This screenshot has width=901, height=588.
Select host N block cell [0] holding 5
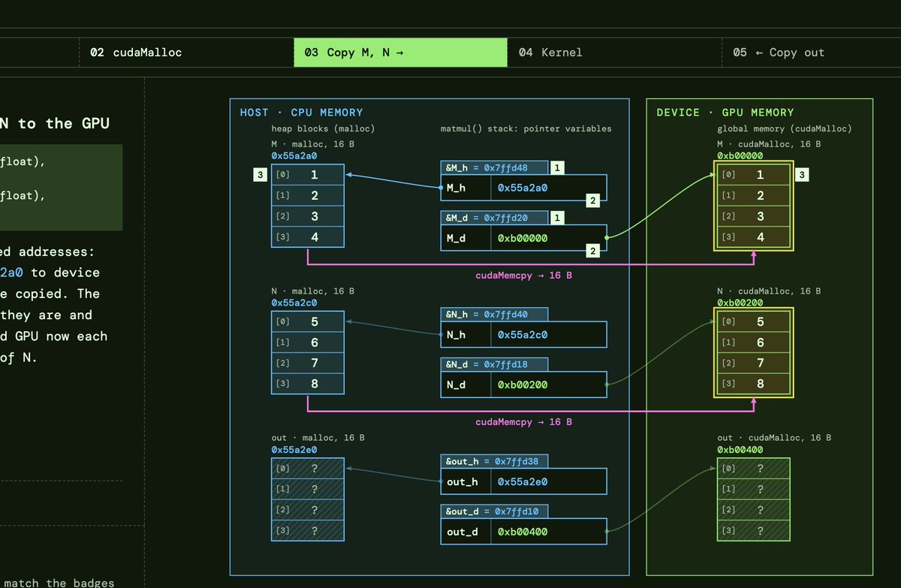[308, 322]
